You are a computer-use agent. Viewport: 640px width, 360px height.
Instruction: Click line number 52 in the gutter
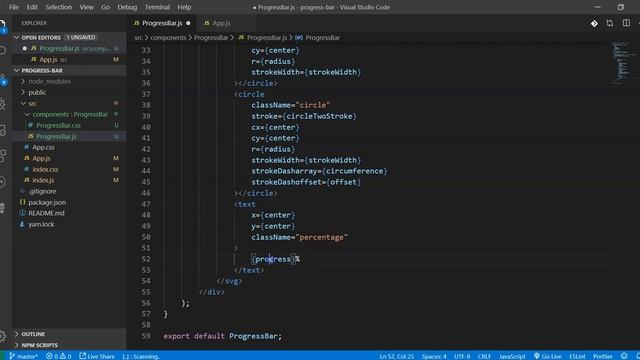[146, 259]
